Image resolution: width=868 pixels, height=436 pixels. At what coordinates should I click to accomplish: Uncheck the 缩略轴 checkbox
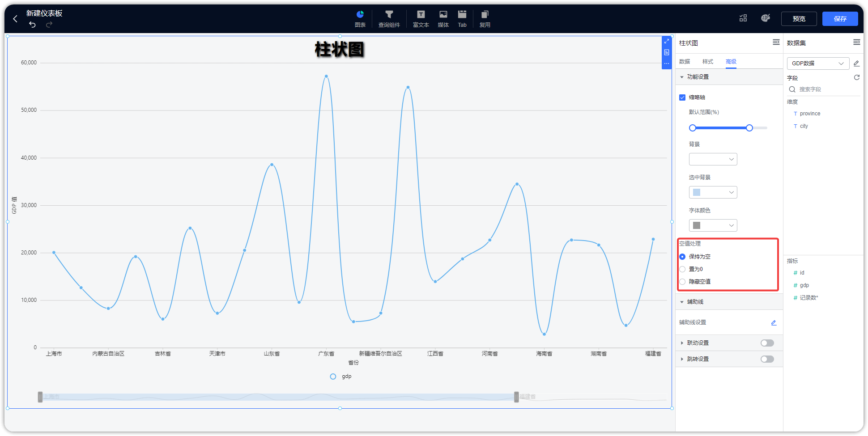point(682,97)
